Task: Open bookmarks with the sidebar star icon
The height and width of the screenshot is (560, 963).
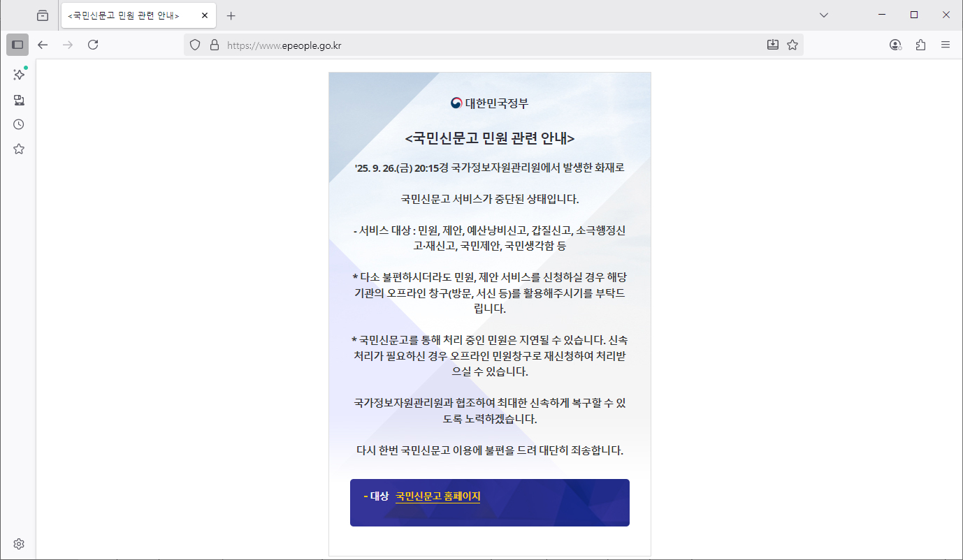Action: point(18,149)
